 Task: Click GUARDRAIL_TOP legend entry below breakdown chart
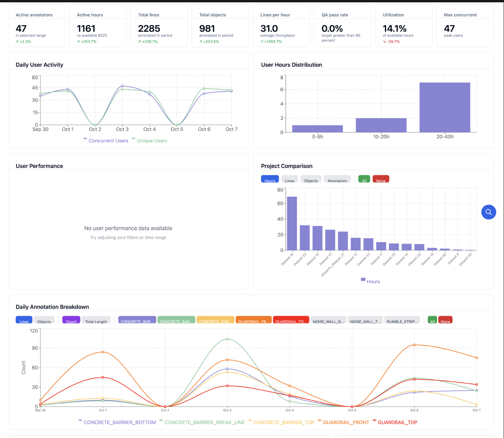pos(395,422)
